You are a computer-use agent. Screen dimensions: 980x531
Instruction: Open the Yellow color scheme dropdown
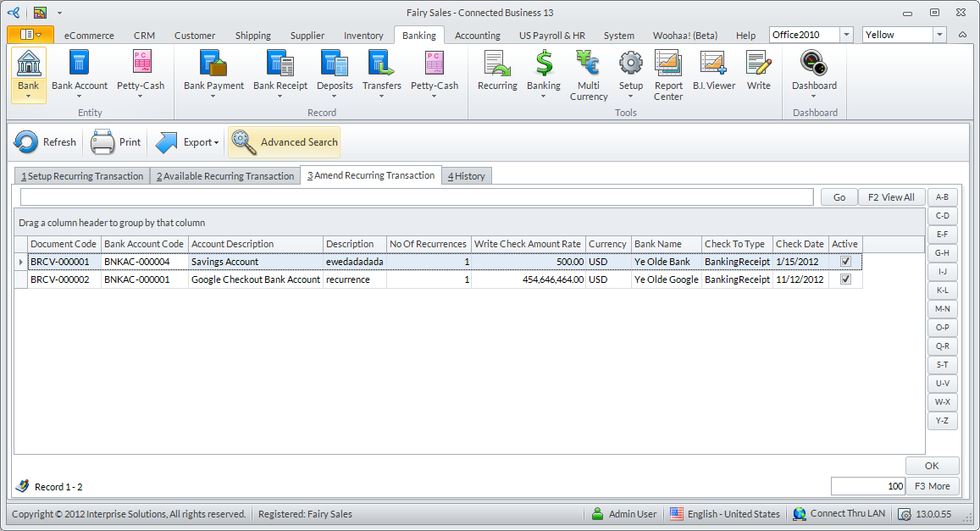tap(939, 35)
